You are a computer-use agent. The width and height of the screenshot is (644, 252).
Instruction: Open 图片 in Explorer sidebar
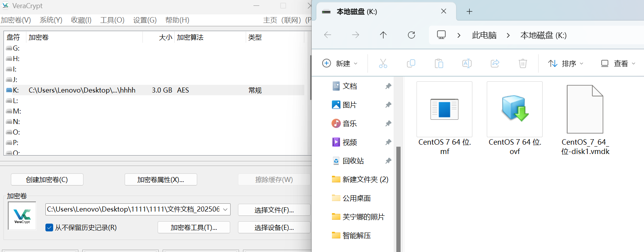(x=349, y=105)
